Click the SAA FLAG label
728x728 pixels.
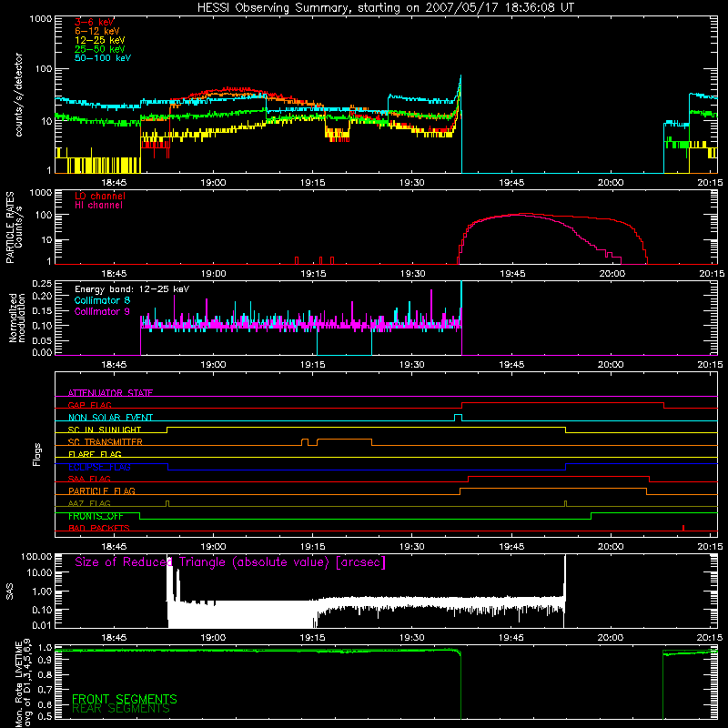(89, 480)
